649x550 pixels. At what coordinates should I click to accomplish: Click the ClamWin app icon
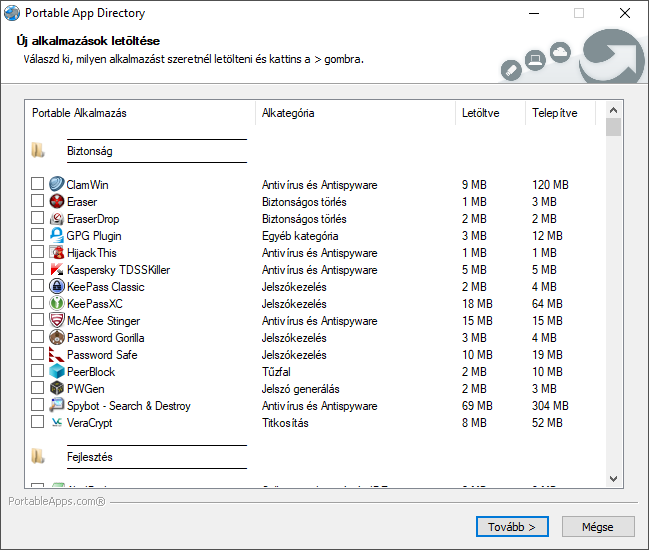click(57, 184)
